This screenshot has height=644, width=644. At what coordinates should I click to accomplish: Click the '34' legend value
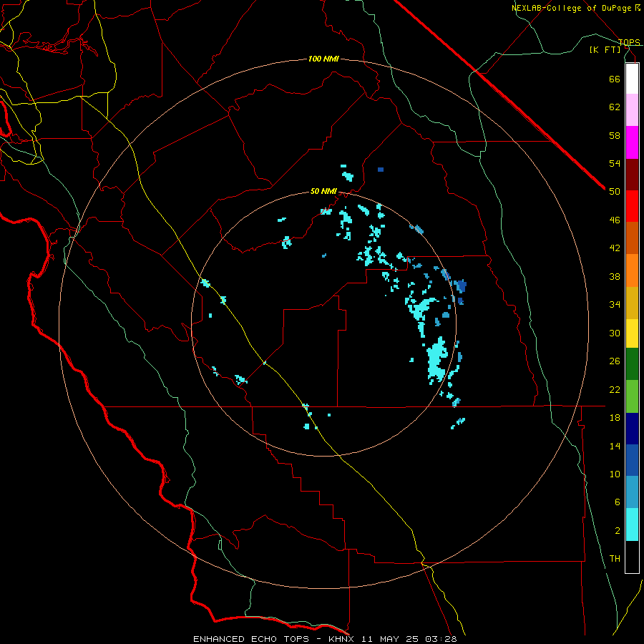(615, 305)
